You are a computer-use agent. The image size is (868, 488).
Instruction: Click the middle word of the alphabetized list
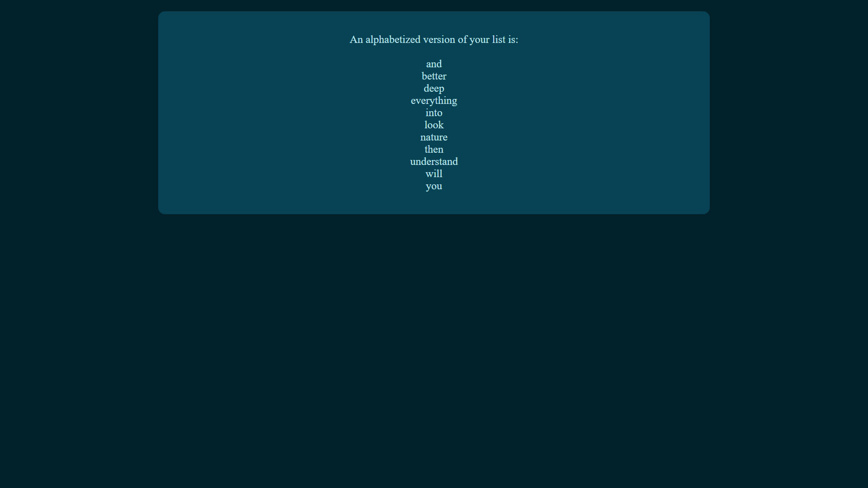434,125
